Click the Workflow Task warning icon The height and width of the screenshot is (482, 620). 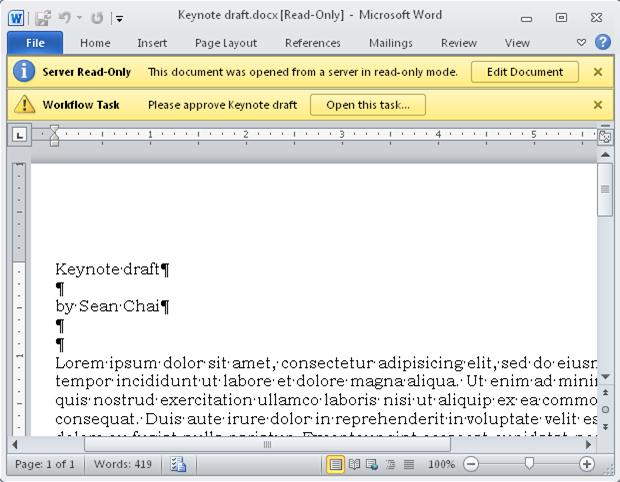coord(25,104)
